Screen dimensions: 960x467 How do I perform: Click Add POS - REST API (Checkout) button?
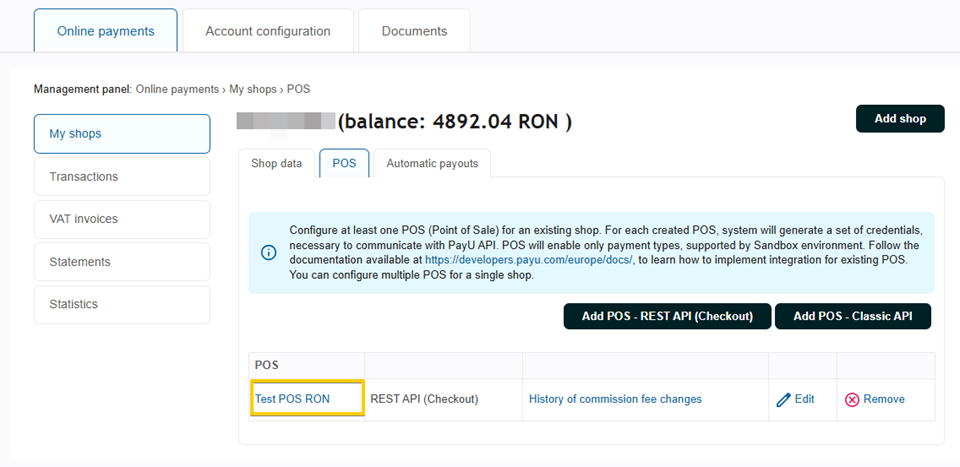coord(667,316)
